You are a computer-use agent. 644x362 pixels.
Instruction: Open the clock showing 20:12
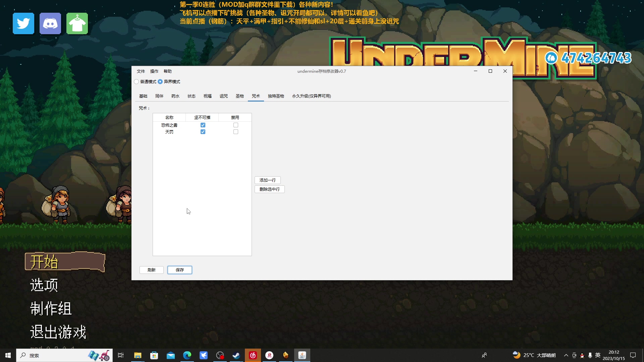coord(614,355)
